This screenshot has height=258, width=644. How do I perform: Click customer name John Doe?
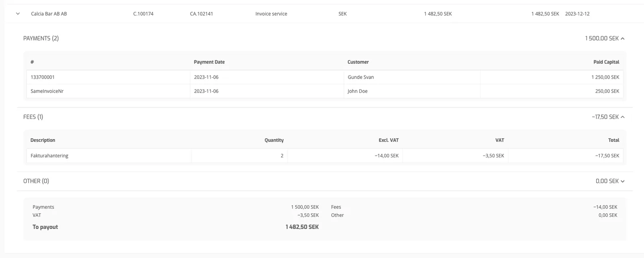pyautogui.click(x=358, y=91)
